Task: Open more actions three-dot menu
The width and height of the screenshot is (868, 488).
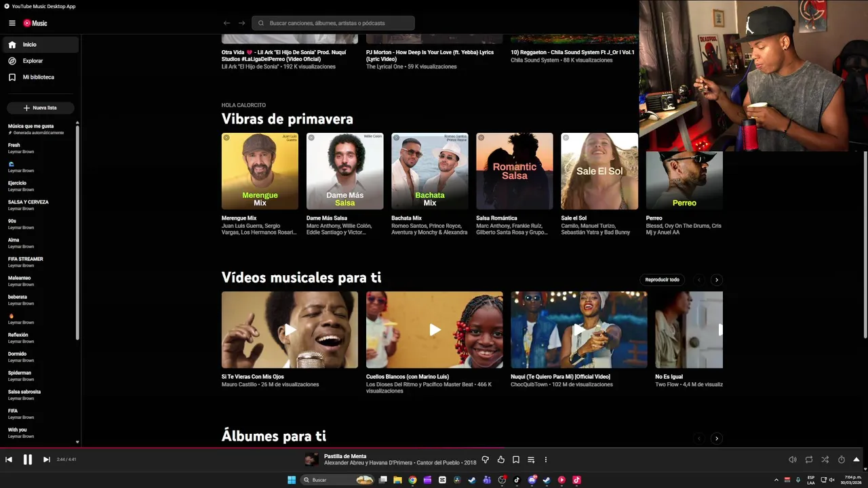Action: click(x=546, y=460)
